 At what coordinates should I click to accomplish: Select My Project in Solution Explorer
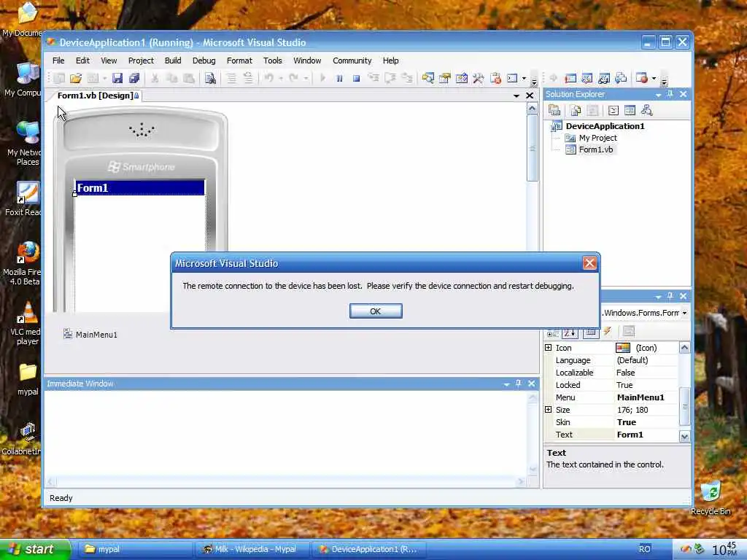pos(597,138)
